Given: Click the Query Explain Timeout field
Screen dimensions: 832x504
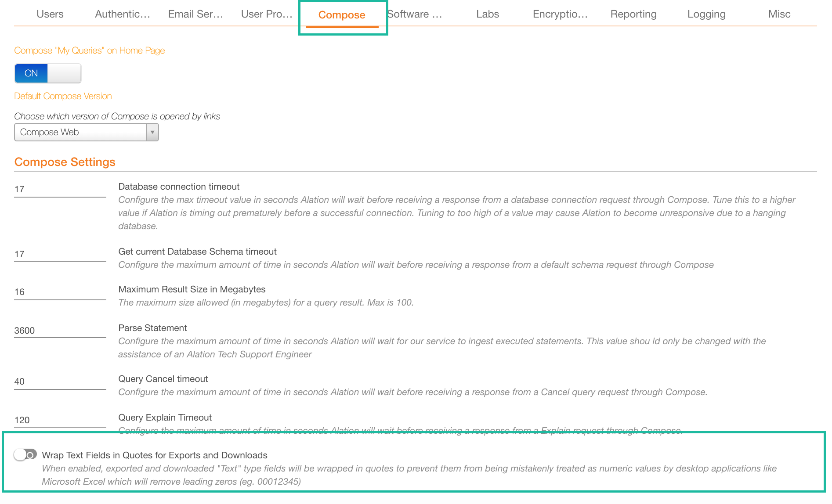Looking at the screenshot, I should point(60,420).
